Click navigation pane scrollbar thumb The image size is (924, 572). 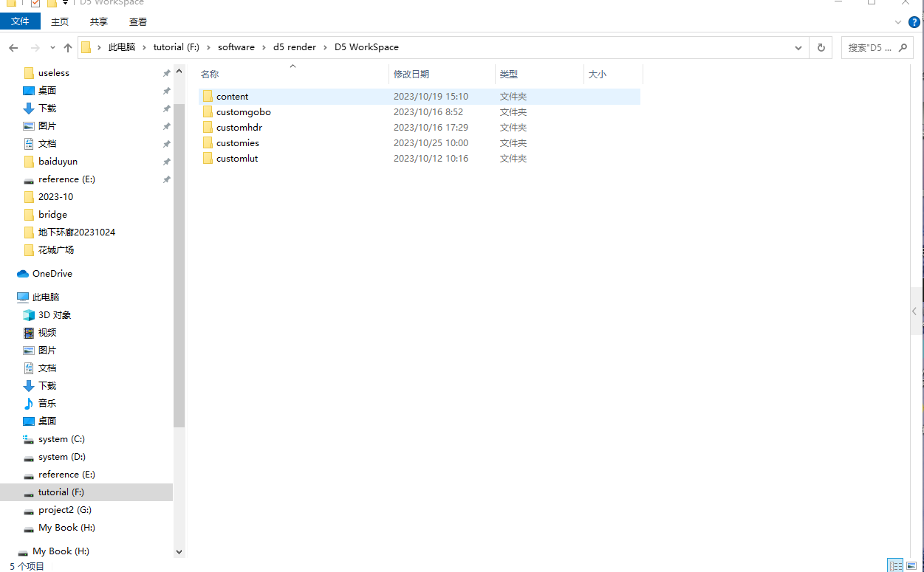tap(179, 266)
